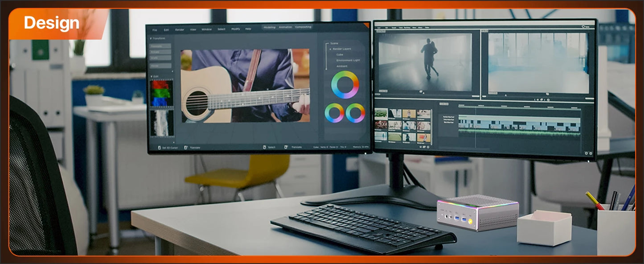The height and width of the screenshot is (264, 644).
Task: Switch to the Animation tab
Action: point(285,27)
